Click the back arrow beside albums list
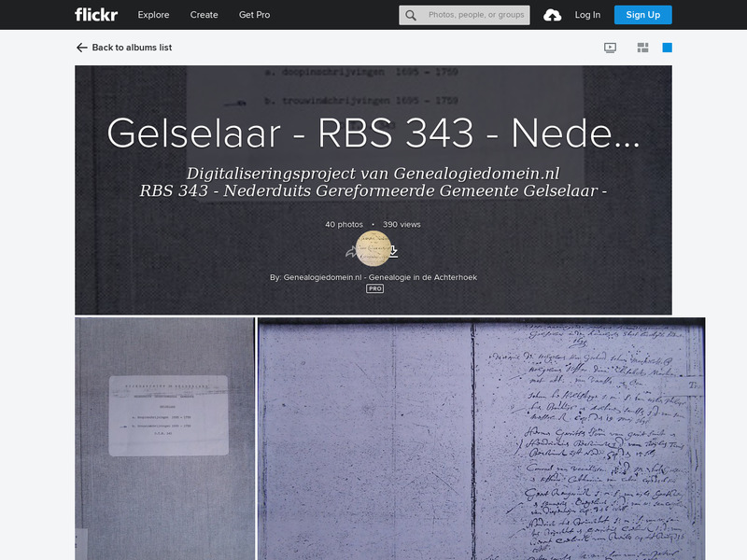747x560 pixels. coord(80,47)
